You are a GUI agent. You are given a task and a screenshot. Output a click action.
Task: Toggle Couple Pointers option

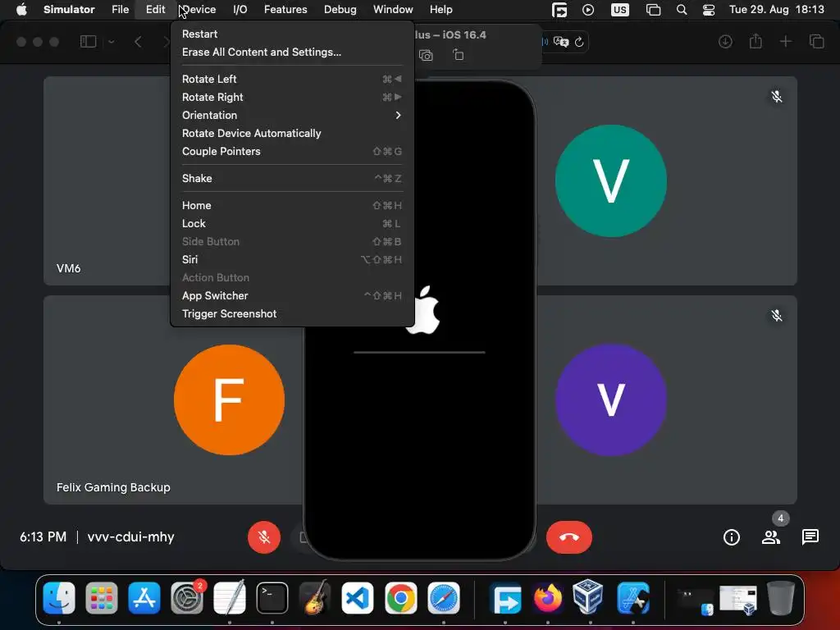coord(292,151)
